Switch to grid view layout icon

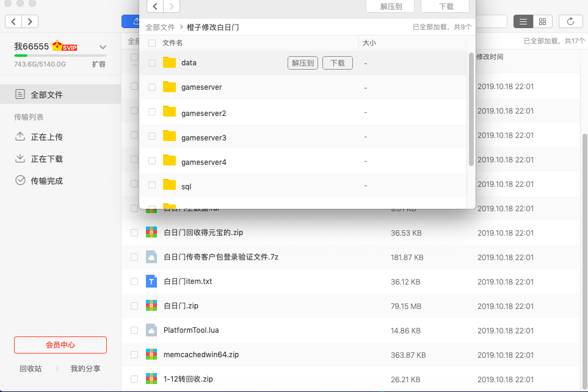[542, 21]
